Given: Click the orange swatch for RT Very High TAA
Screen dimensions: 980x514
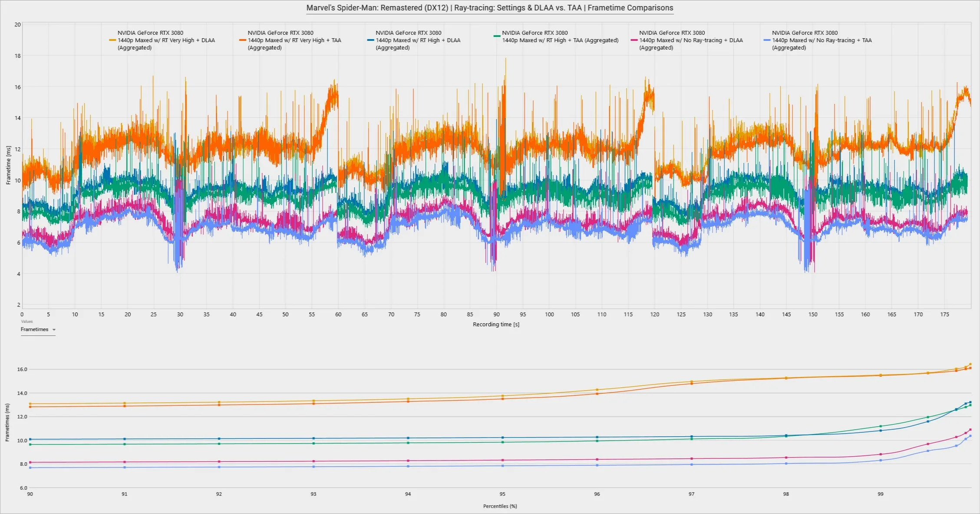Looking at the screenshot, I should [243, 40].
